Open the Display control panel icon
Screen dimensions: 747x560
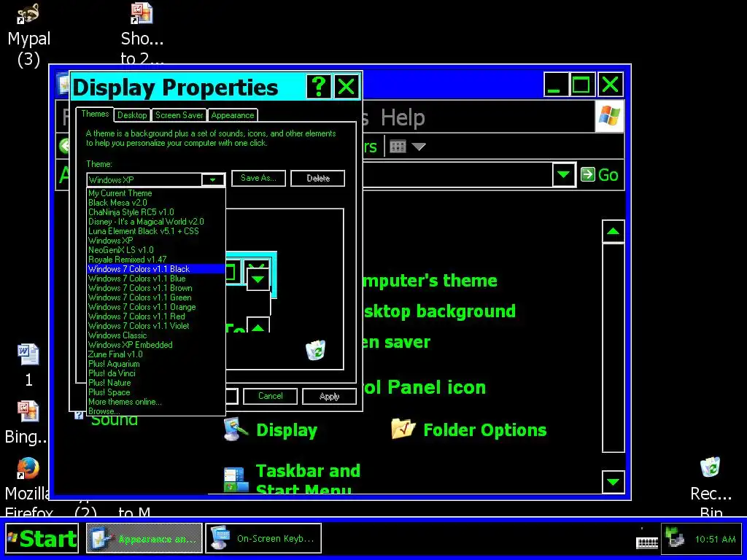[x=271, y=430]
